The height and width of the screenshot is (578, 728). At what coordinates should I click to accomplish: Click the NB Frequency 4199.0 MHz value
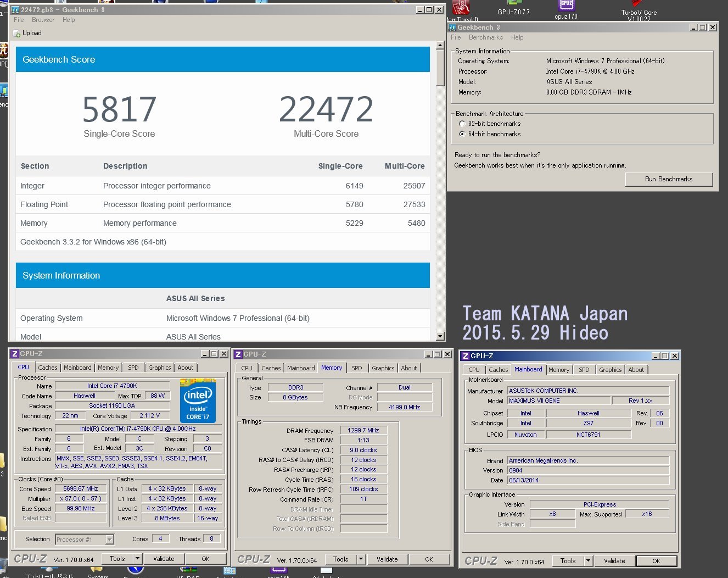click(x=405, y=408)
